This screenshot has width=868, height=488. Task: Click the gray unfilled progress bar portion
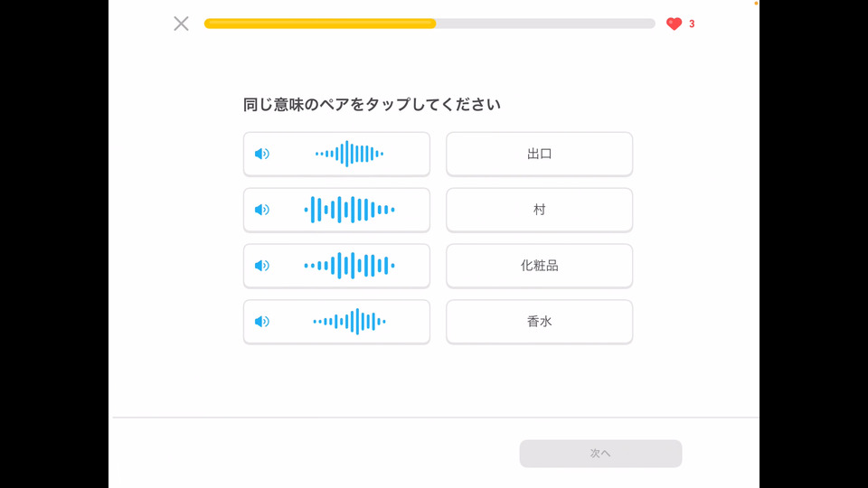(x=545, y=23)
